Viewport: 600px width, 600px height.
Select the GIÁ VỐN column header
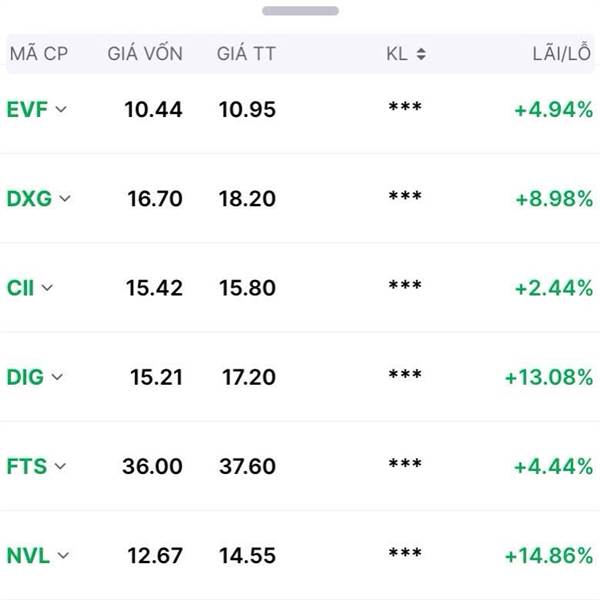point(145,53)
